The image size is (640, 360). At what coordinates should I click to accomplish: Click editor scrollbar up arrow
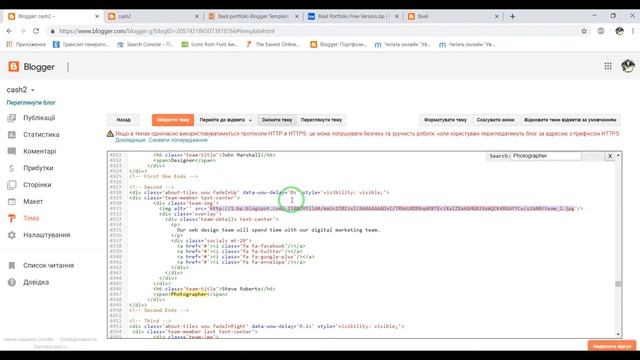point(618,156)
